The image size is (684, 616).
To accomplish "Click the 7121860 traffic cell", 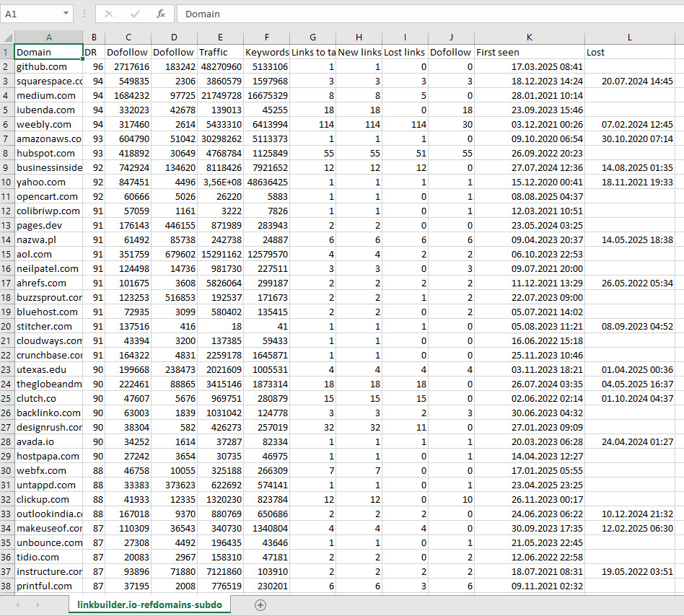I will (x=220, y=571).
